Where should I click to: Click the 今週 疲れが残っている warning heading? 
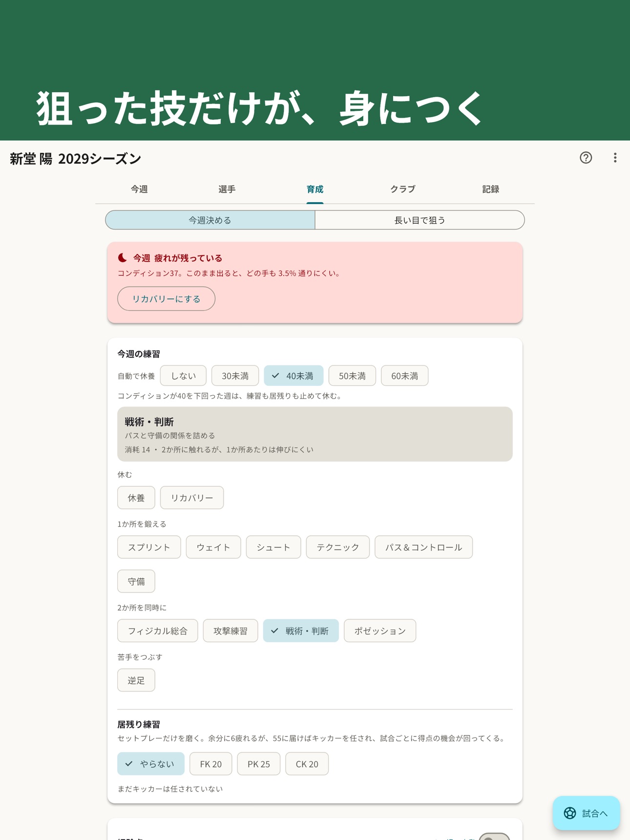click(x=178, y=258)
